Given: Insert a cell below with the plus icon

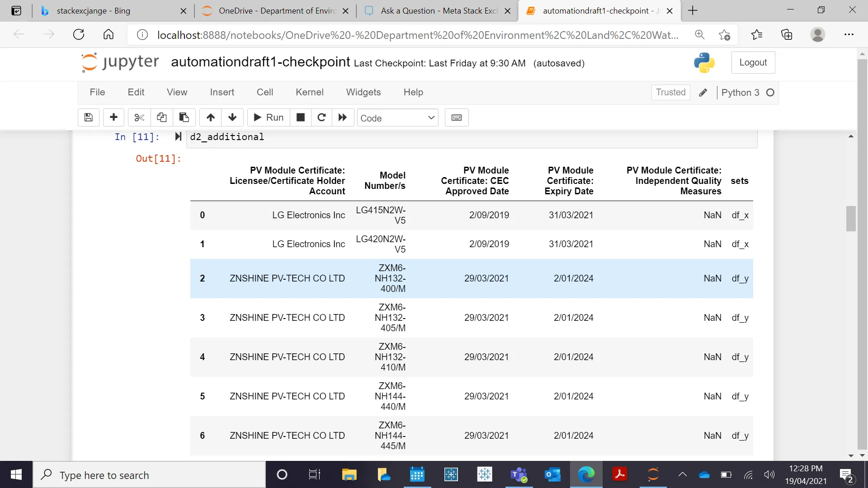Looking at the screenshot, I should (x=113, y=117).
